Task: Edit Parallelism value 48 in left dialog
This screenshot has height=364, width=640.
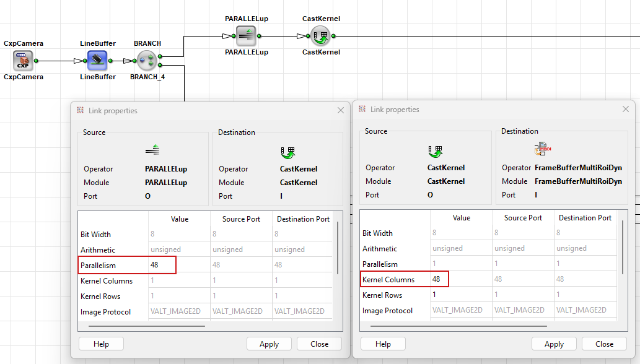Action: click(x=179, y=265)
